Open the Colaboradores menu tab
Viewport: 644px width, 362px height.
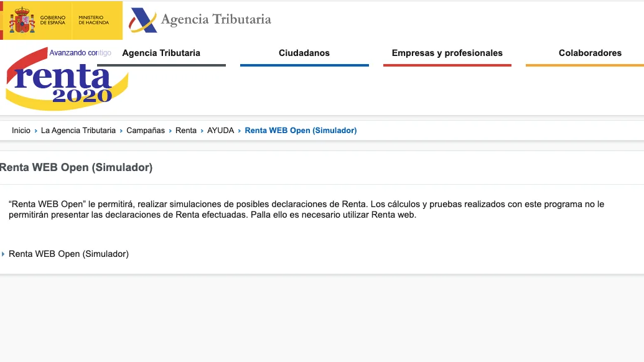click(590, 53)
